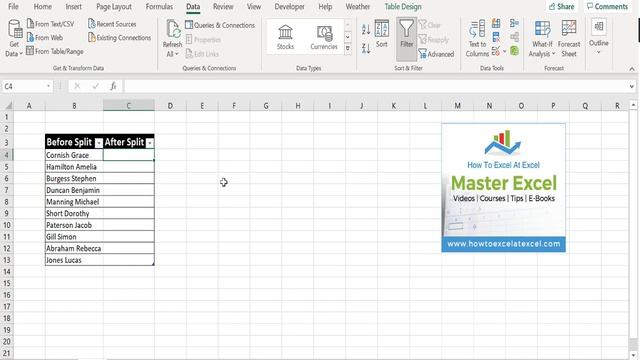Viewport: 640px width, 360px height.
Task: Click the vertical scrollbar up arrow
Action: [633, 105]
